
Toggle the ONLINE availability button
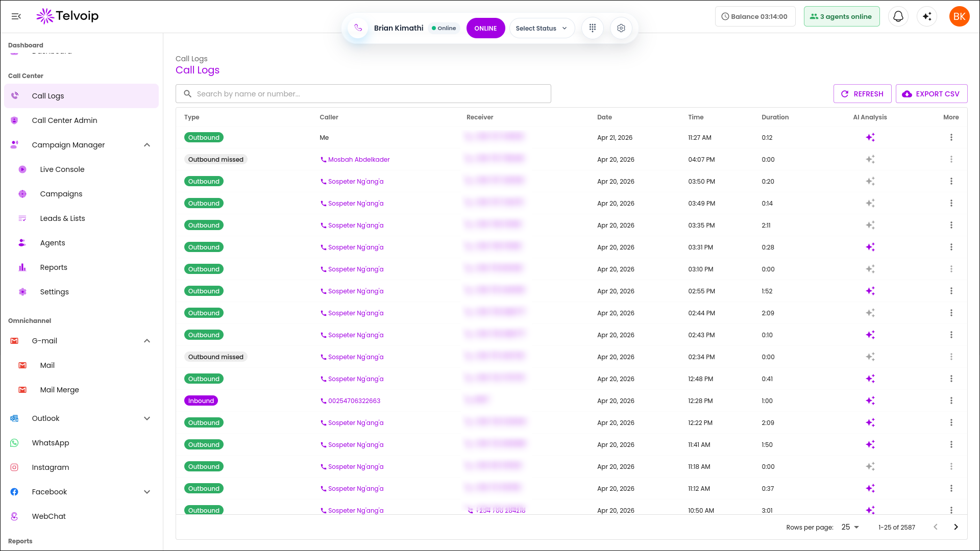pos(485,28)
